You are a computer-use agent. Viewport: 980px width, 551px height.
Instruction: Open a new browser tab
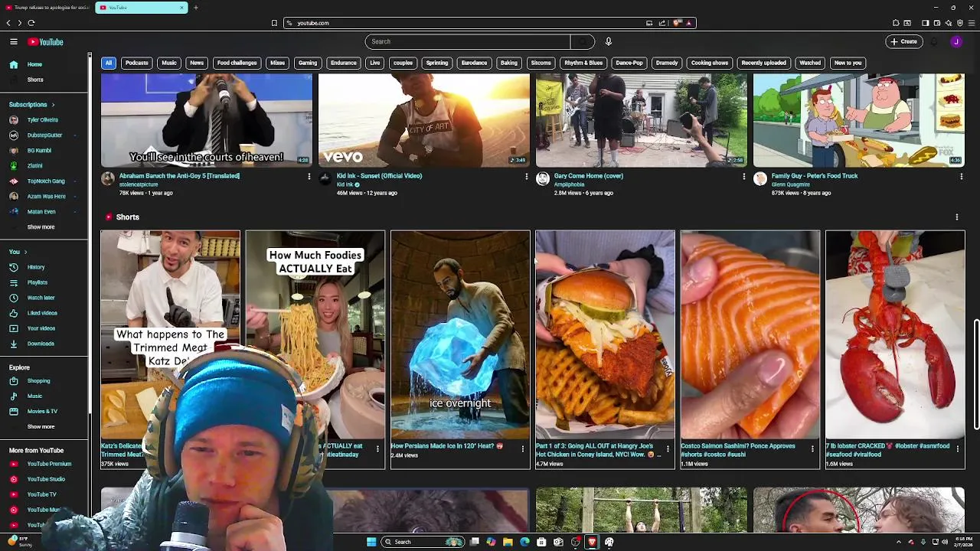click(195, 8)
